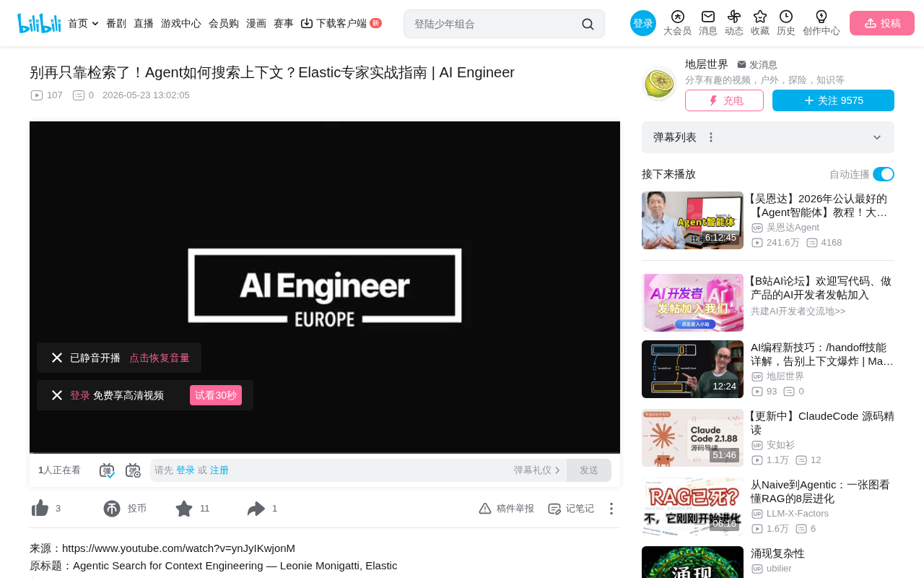924x578 pixels.
Task: Open 收藏 favorites icon
Action: (760, 23)
